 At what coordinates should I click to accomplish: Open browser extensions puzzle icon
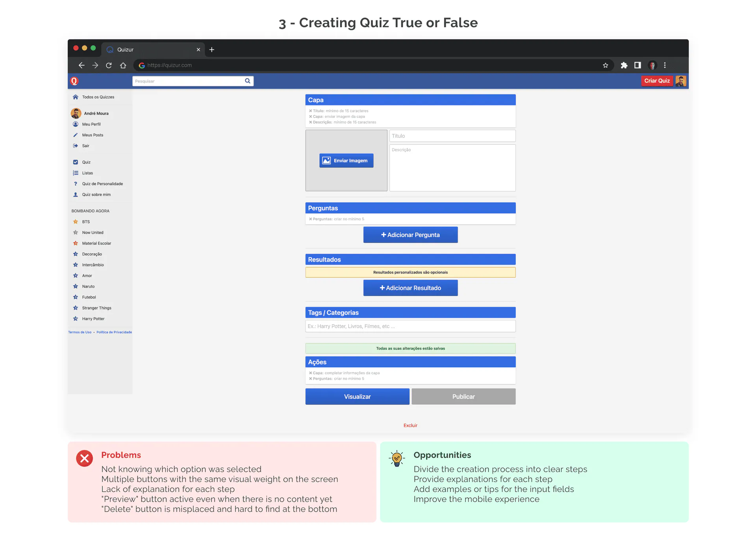(624, 65)
